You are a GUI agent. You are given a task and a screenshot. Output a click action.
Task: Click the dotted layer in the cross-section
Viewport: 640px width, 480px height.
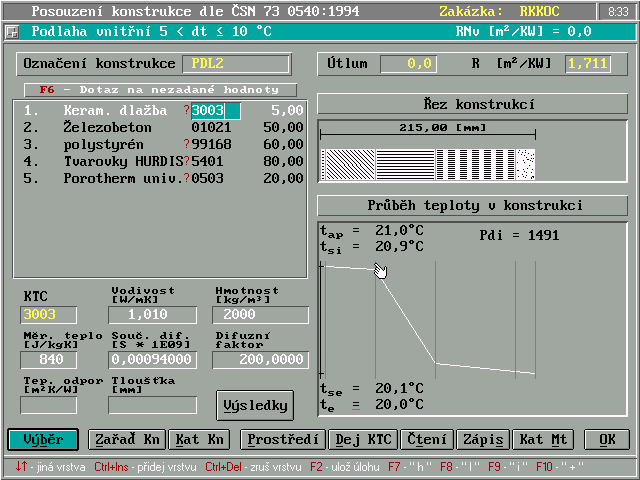pyautogui.click(x=526, y=163)
